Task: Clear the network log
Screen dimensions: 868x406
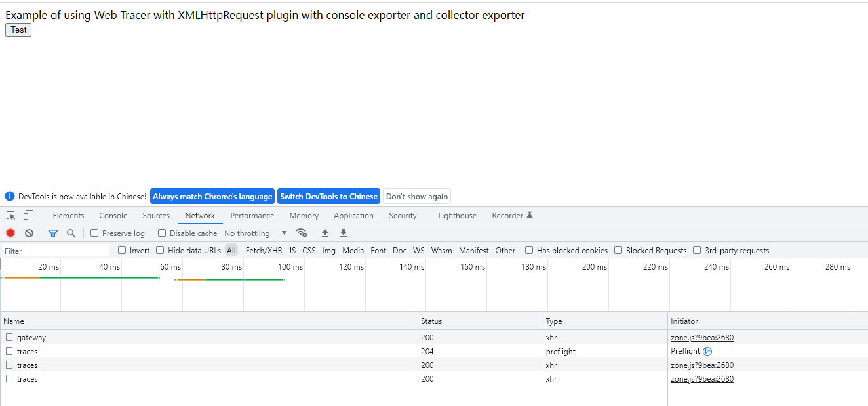Action: click(x=29, y=233)
